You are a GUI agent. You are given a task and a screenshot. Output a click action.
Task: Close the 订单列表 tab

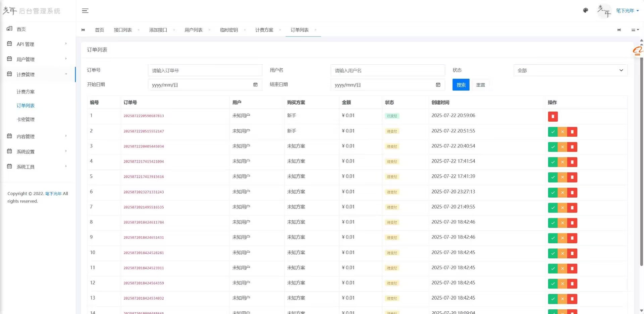coord(315,30)
